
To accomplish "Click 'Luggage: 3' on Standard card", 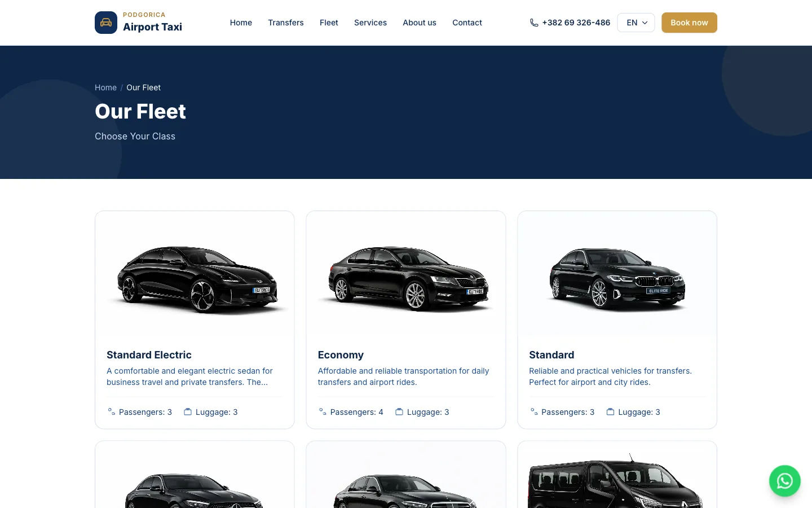I will (639, 412).
